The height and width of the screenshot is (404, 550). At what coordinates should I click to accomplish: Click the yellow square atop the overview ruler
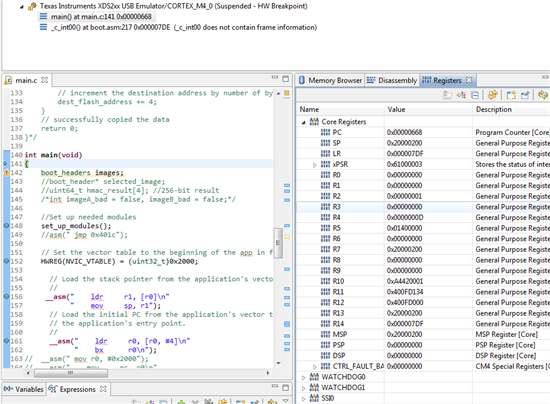287,93
